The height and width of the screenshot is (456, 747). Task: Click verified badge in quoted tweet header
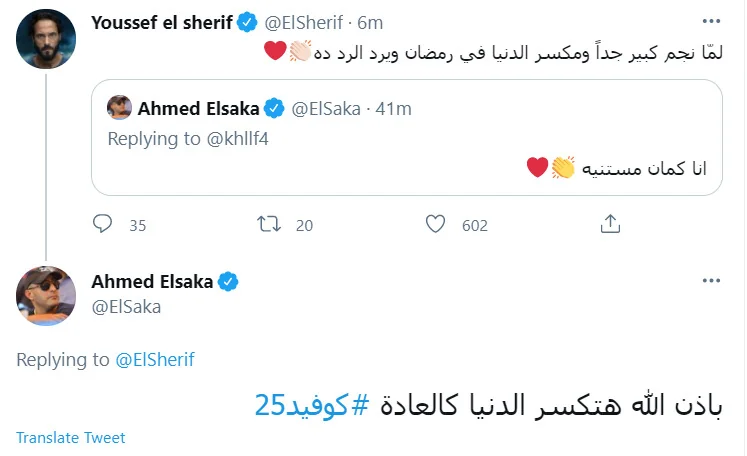(x=299, y=108)
